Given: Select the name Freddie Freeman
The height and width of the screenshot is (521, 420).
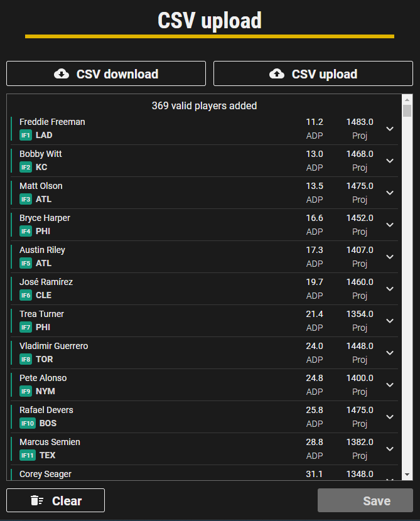Looking at the screenshot, I should (52, 122).
